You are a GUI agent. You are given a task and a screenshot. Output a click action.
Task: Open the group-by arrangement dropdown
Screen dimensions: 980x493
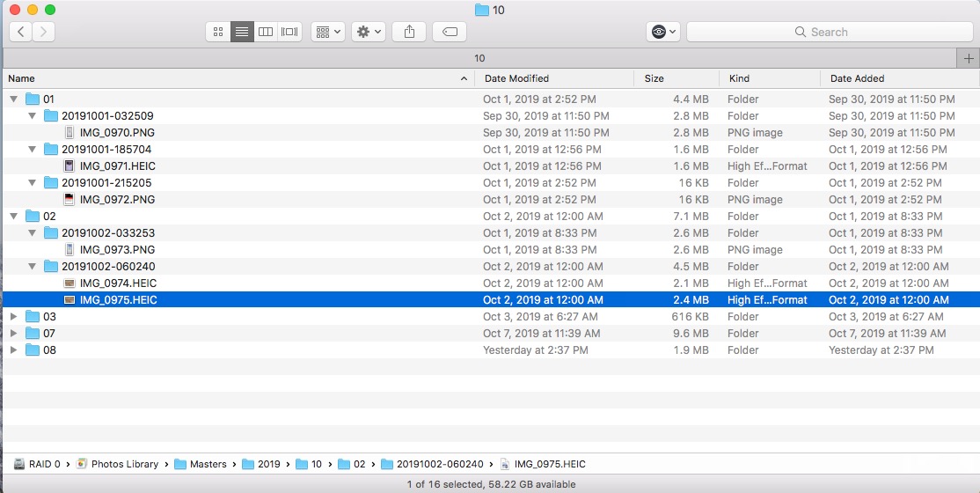click(x=328, y=32)
